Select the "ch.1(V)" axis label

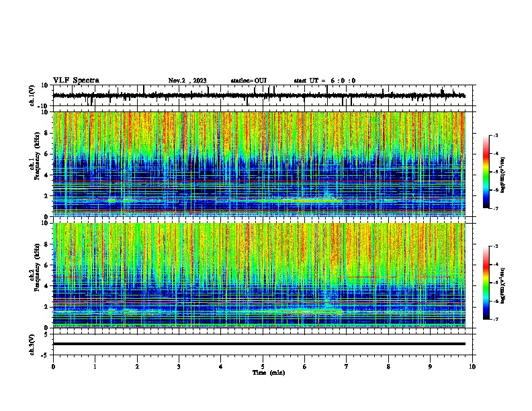point(32,96)
